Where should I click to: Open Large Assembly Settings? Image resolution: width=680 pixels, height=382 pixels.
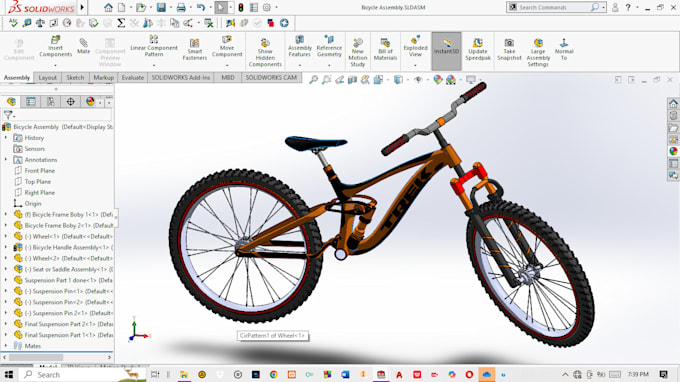[x=538, y=52]
